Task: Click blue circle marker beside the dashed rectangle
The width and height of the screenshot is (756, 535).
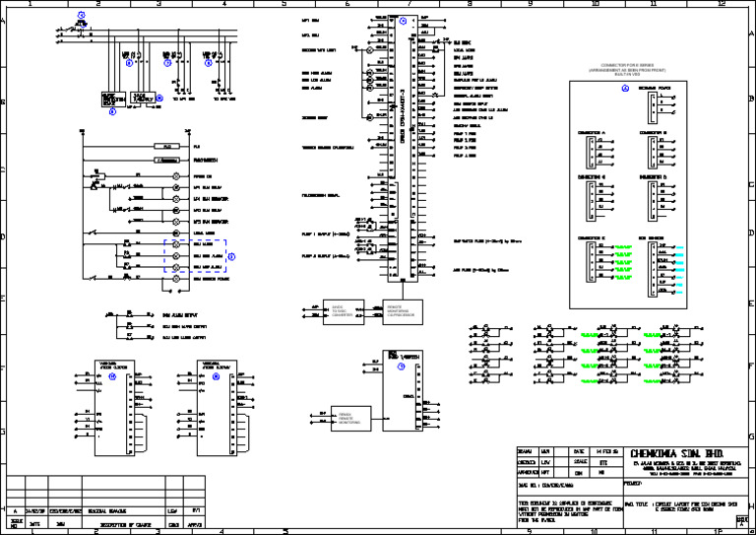Action: (231, 256)
